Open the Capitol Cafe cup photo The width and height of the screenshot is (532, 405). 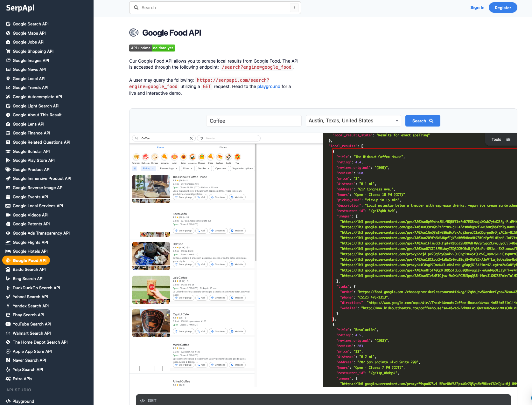pos(151,321)
